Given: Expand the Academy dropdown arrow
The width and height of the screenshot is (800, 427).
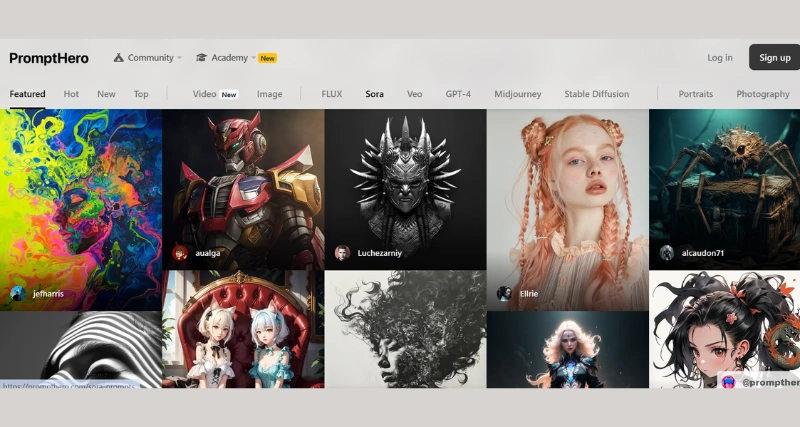Looking at the screenshot, I should pyautogui.click(x=254, y=58).
